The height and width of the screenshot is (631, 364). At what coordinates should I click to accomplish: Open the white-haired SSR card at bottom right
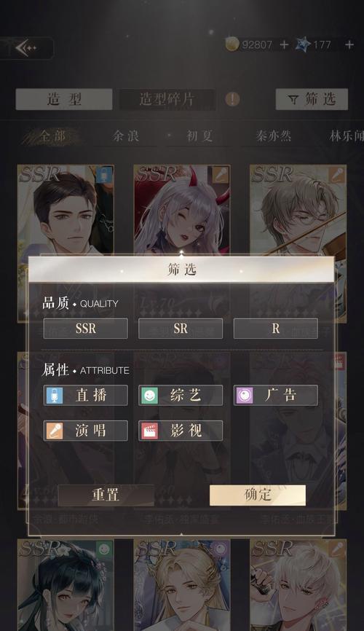coord(298,585)
